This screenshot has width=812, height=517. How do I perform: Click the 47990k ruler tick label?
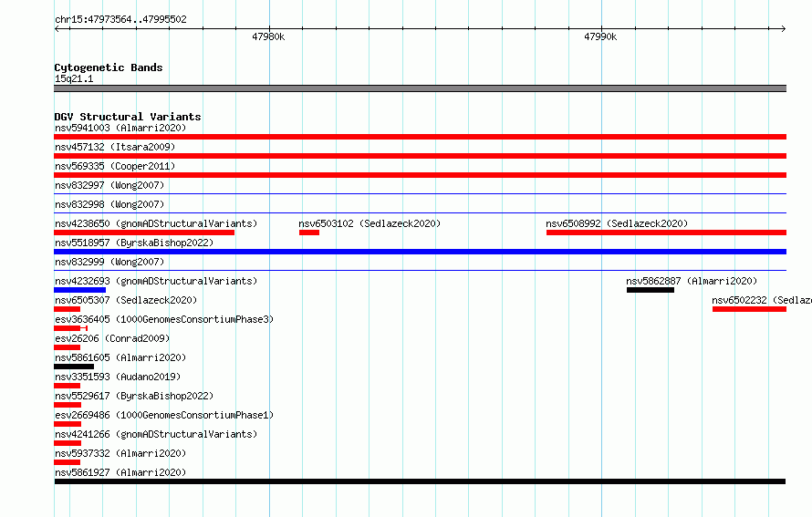[600, 36]
